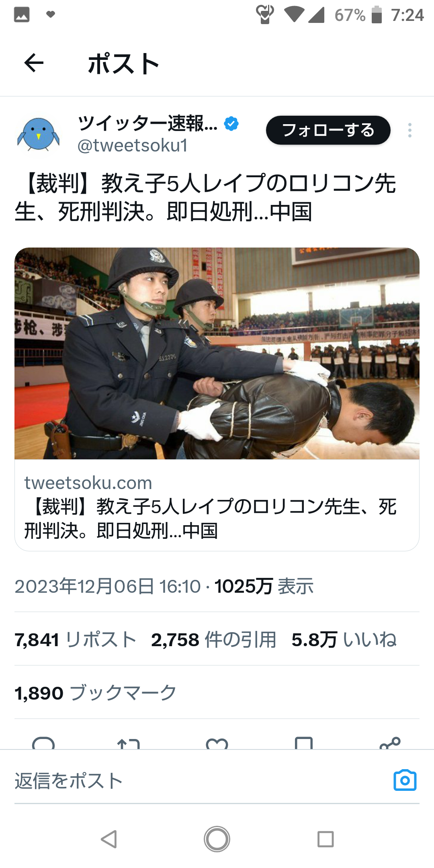Open the three-dot more options menu
This screenshot has height=868, width=434.
tap(409, 130)
